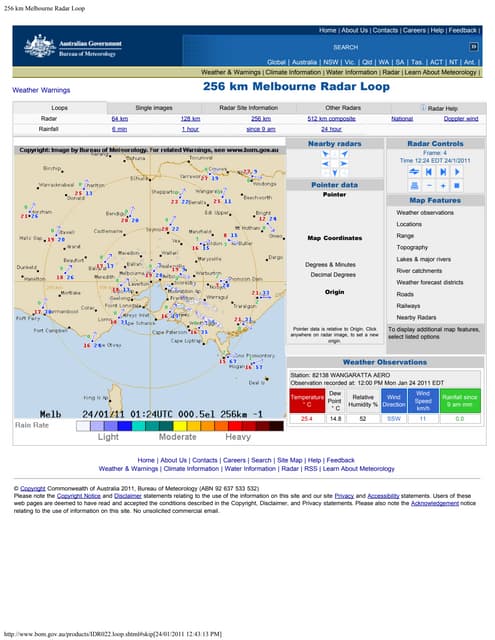This screenshot has height=640, width=495.
Task: Click the SEARCH input field
Action: [x=345, y=47]
